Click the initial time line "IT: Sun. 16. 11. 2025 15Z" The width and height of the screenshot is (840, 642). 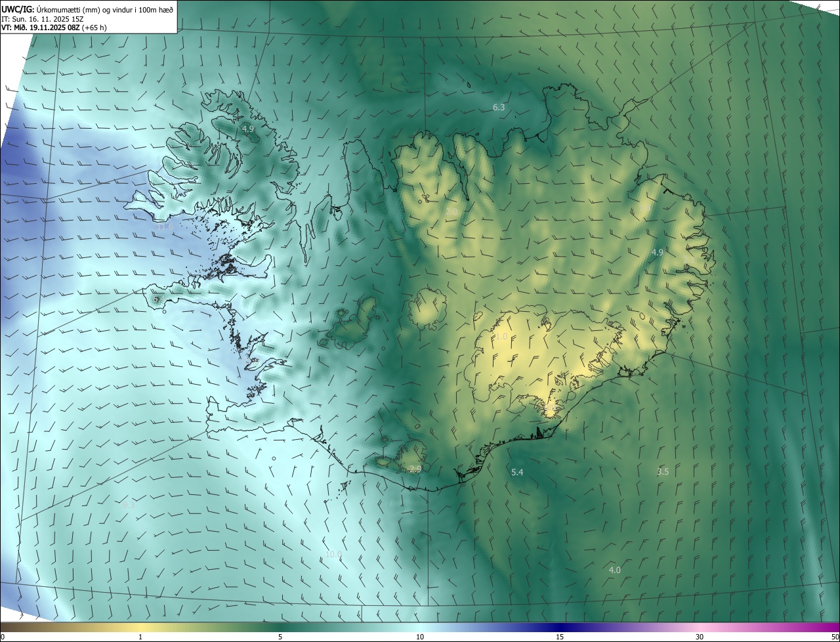tap(43, 18)
